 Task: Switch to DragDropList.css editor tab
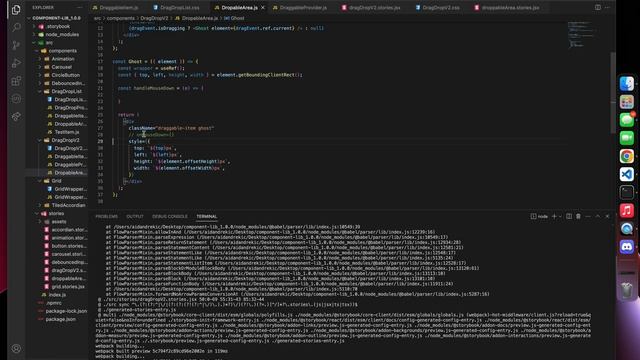point(179,7)
